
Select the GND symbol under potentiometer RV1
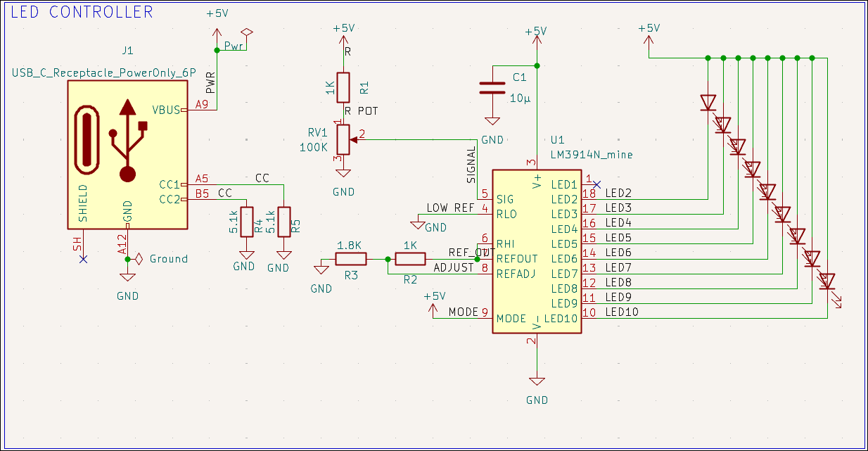coord(343,174)
